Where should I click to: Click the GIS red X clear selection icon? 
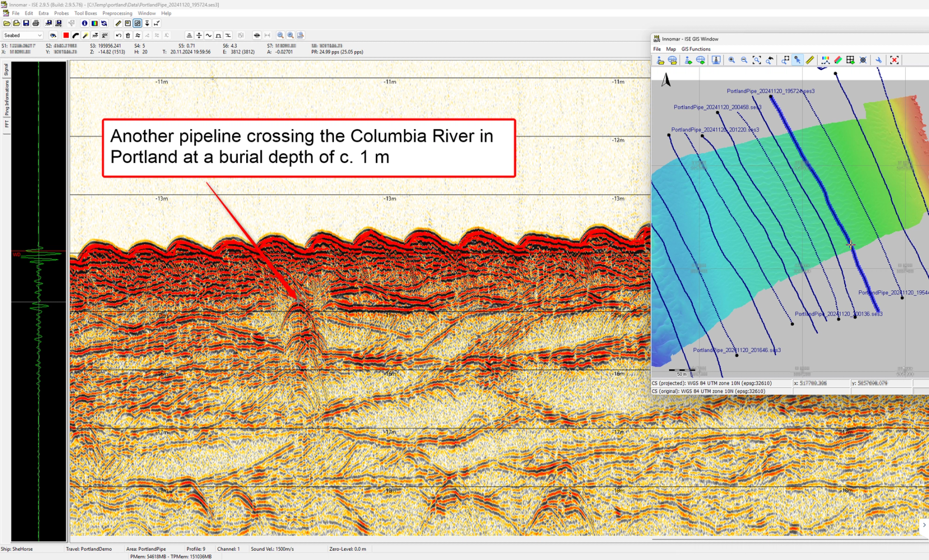click(894, 60)
